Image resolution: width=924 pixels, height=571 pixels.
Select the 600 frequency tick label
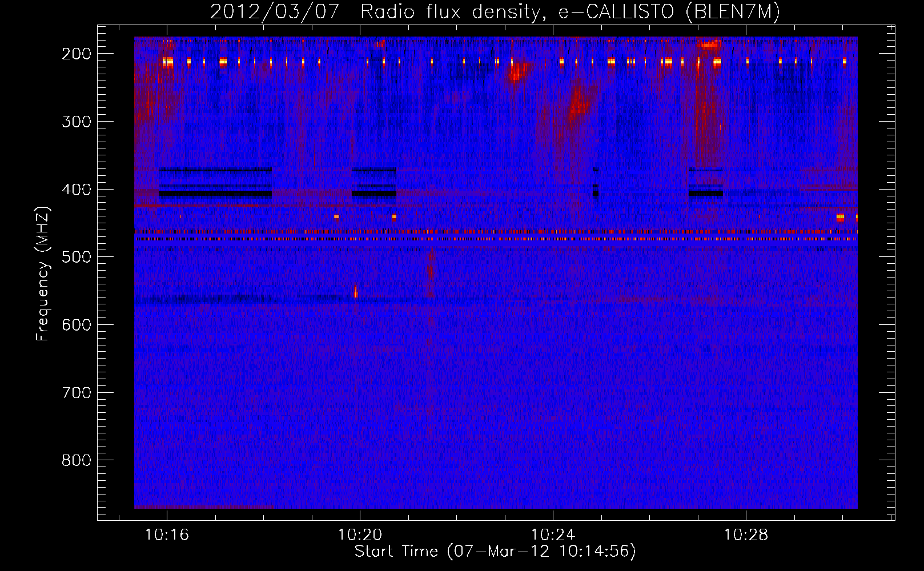(77, 325)
